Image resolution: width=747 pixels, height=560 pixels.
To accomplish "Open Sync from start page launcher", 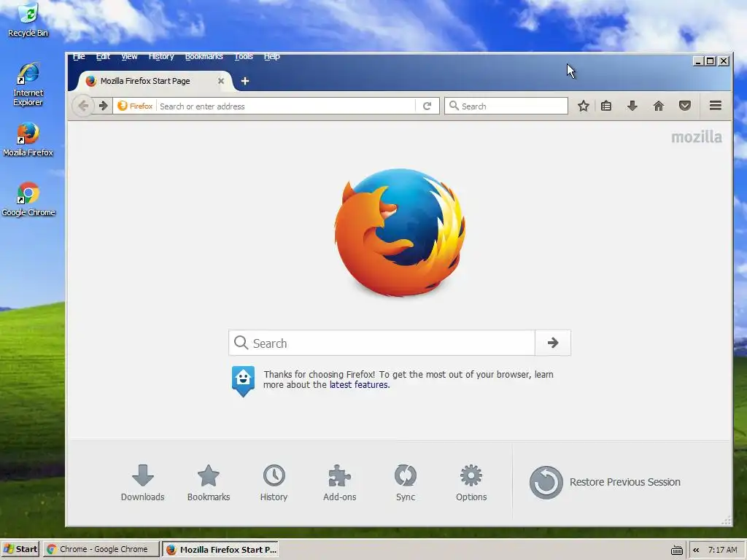I will [406, 483].
